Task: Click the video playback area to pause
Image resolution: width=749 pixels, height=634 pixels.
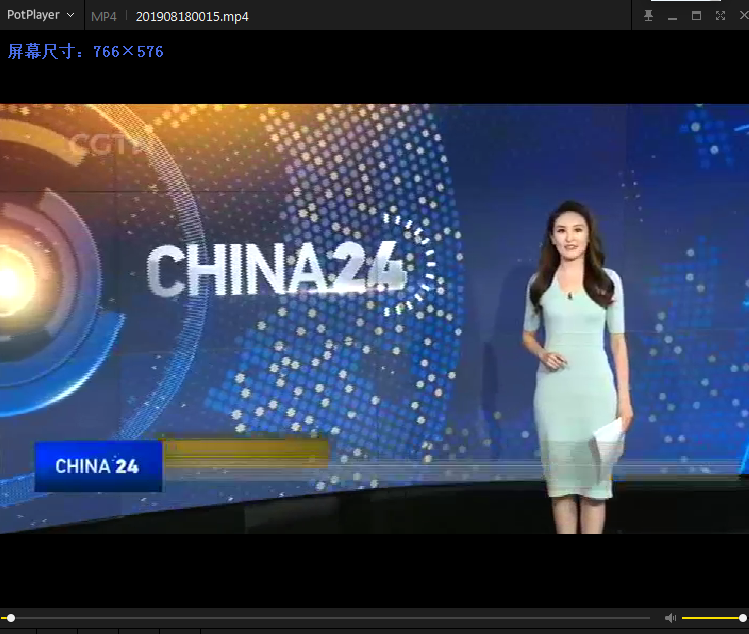Action: (374, 319)
